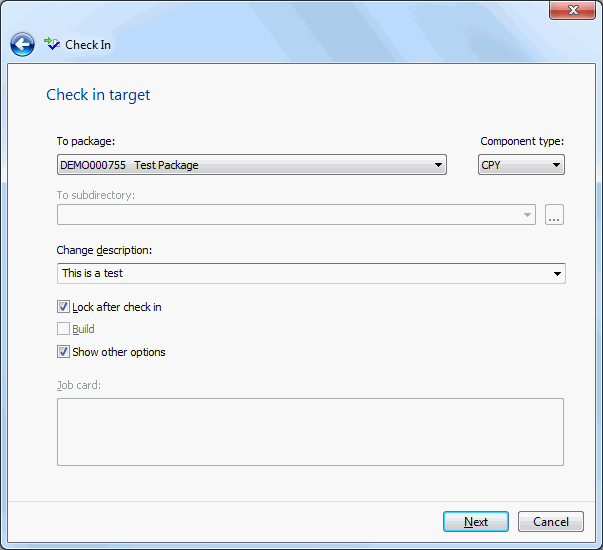Close the Check In dialog window
This screenshot has height=550, width=603.
point(572,10)
